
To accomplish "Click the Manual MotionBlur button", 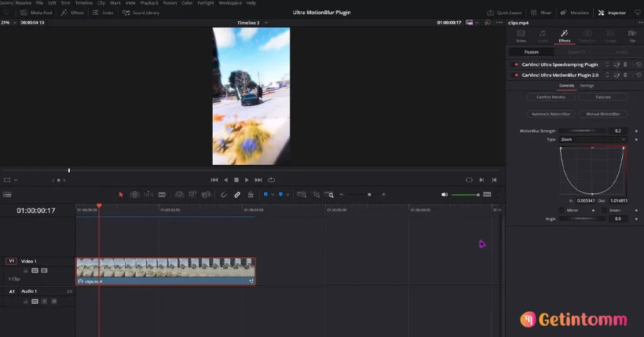I will [x=603, y=114].
